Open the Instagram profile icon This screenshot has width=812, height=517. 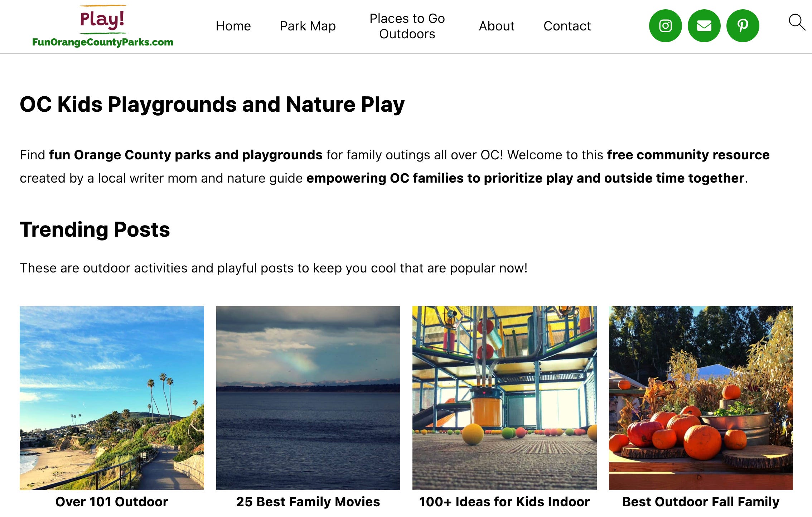click(x=665, y=26)
